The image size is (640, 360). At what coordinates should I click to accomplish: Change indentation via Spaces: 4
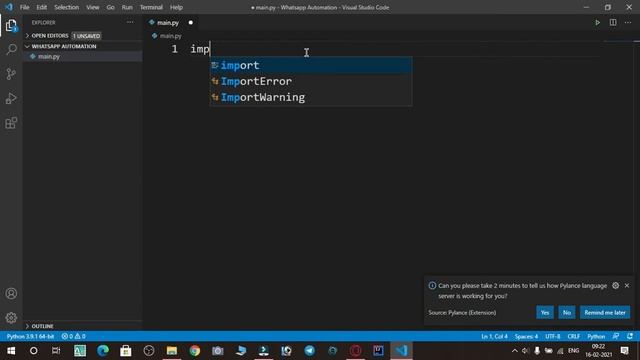[x=526, y=336]
